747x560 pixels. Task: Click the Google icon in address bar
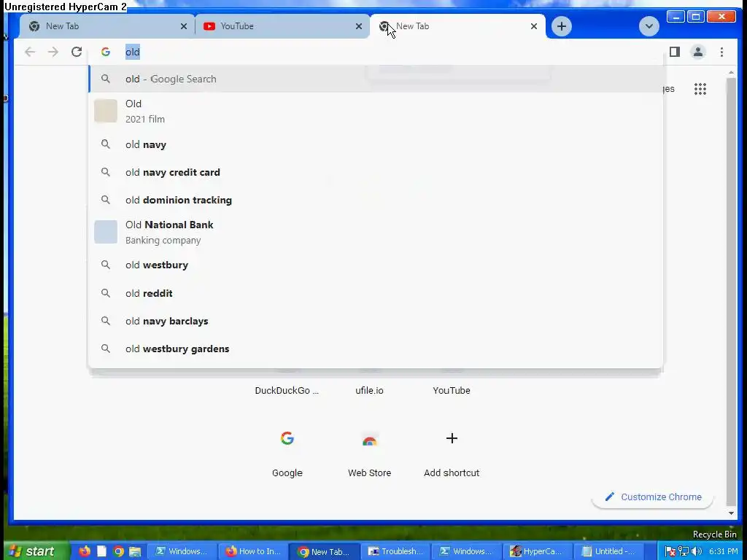(x=106, y=52)
